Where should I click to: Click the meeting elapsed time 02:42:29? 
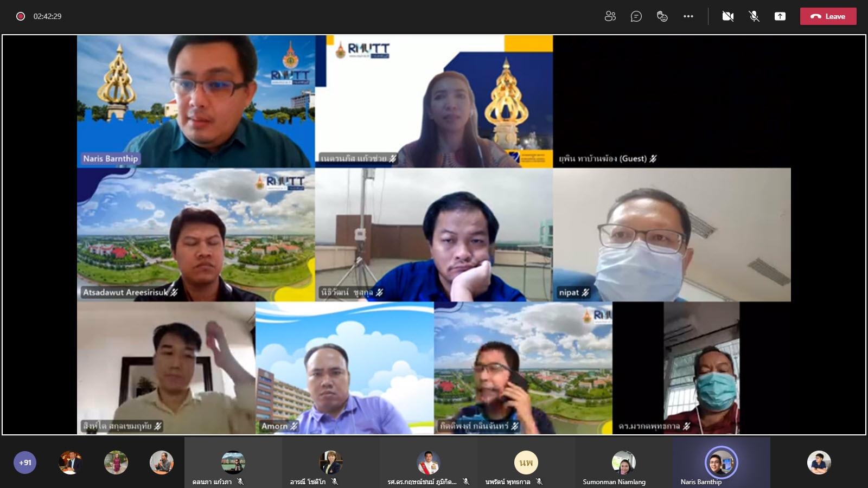tap(48, 16)
